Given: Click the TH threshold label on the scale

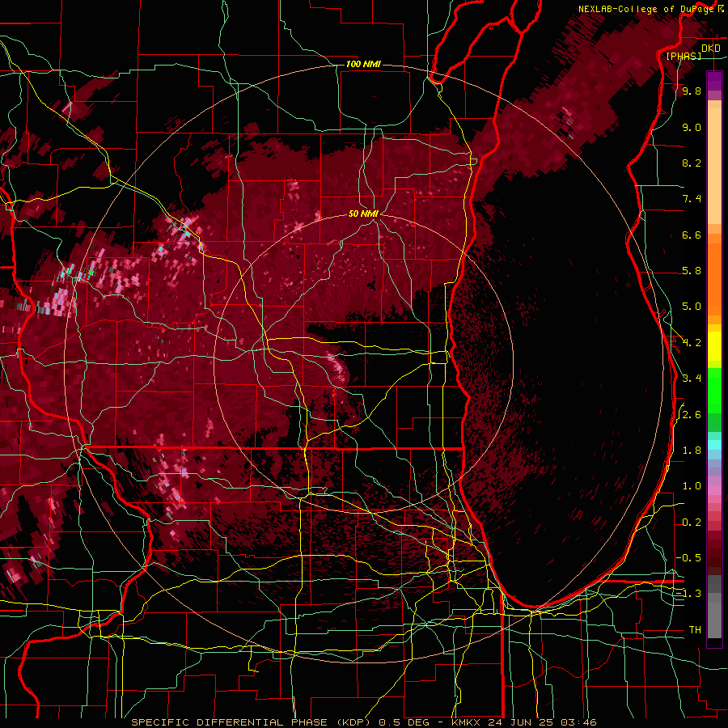Looking at the screenshot, I should pyautogui.click(x=695, y=630).
